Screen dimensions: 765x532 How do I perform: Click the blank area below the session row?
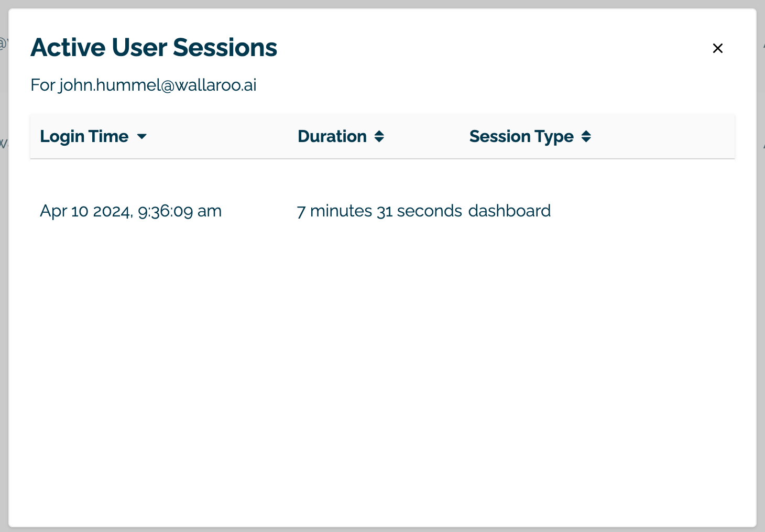tap(382, 367)
